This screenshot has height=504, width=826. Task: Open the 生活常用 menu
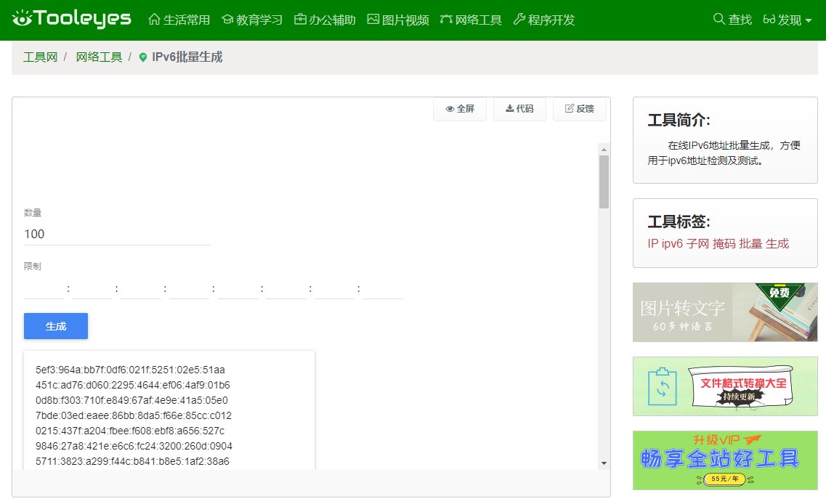pos(179,20)
